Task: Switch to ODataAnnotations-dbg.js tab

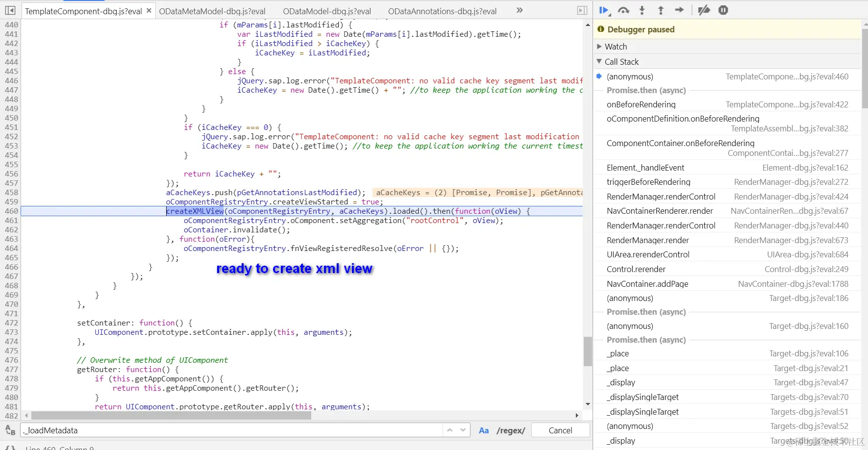Action: point(442,11)
